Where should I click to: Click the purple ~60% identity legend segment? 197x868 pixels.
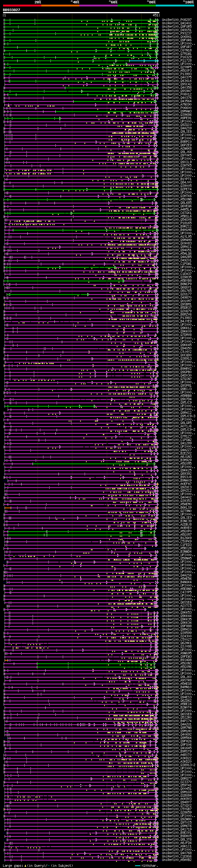pyautogui.click(x=99, y=6)
